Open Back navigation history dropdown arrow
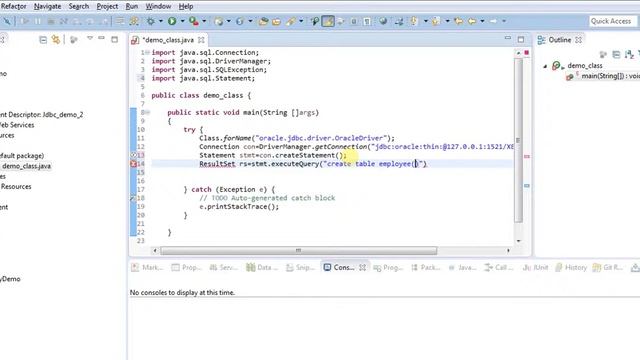 [x=482, y=21]
